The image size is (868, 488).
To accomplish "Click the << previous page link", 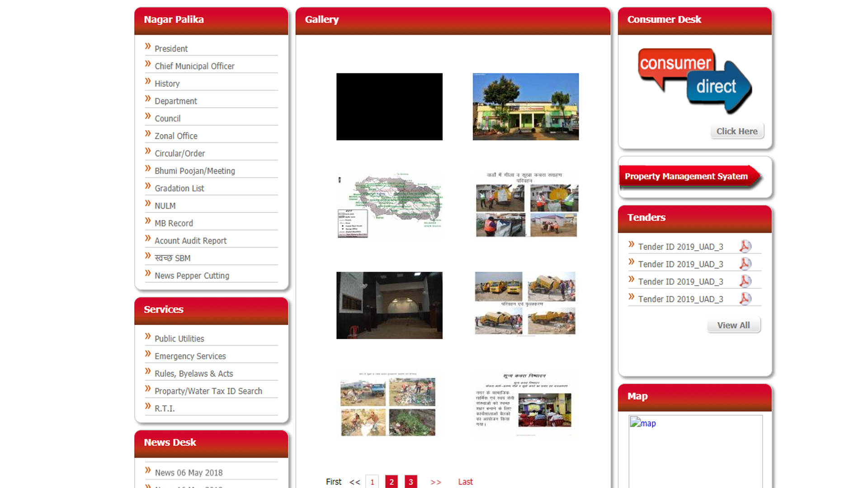I will pos(355,482).
